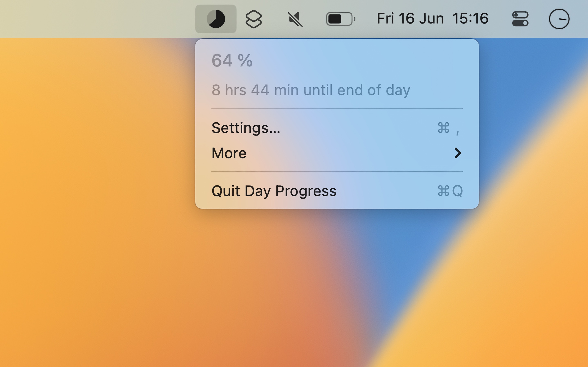Choose Quit Day Progress
The image size is (588, 367).
pos(274,191)
